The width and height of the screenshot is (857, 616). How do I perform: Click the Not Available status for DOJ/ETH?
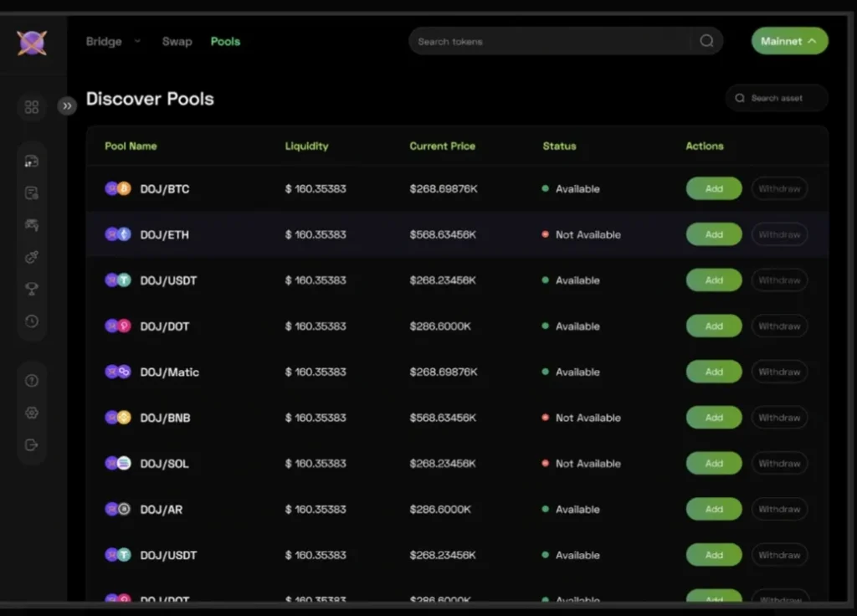click(581, 234)
